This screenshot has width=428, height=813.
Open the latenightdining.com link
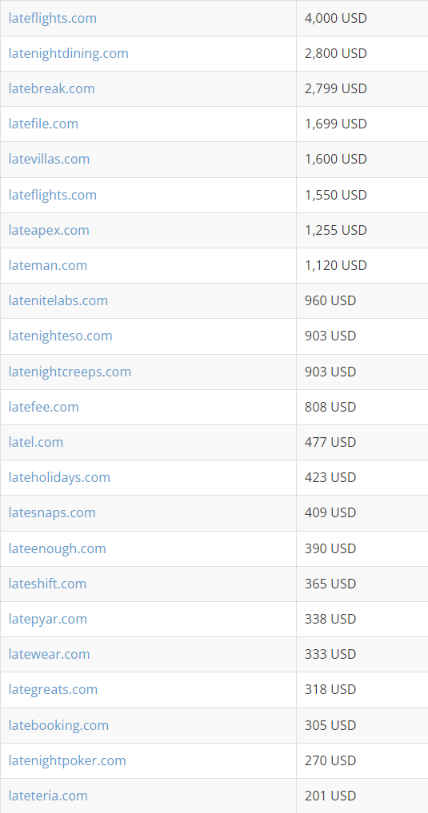68,53
